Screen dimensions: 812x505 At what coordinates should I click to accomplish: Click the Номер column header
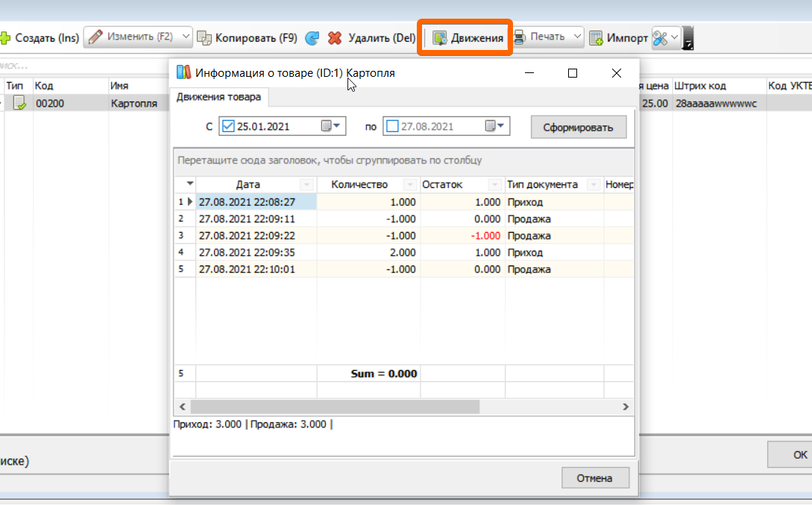tap(619, 184)
